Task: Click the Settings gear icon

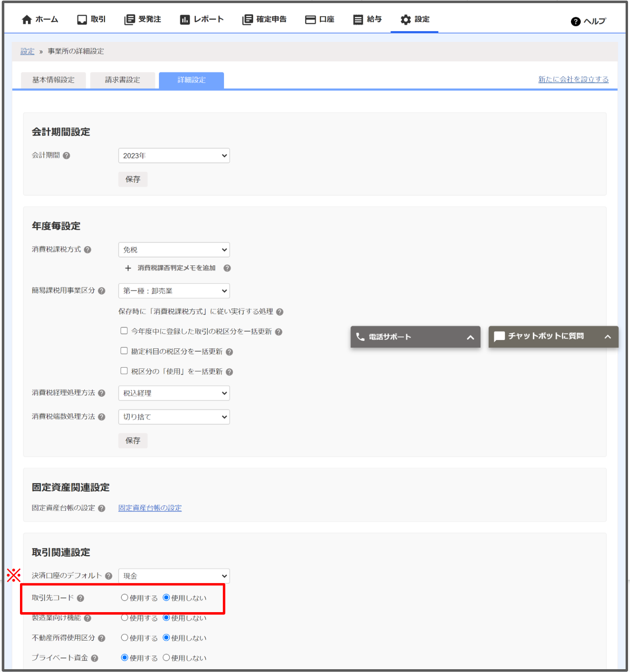Action: [405, 20]
